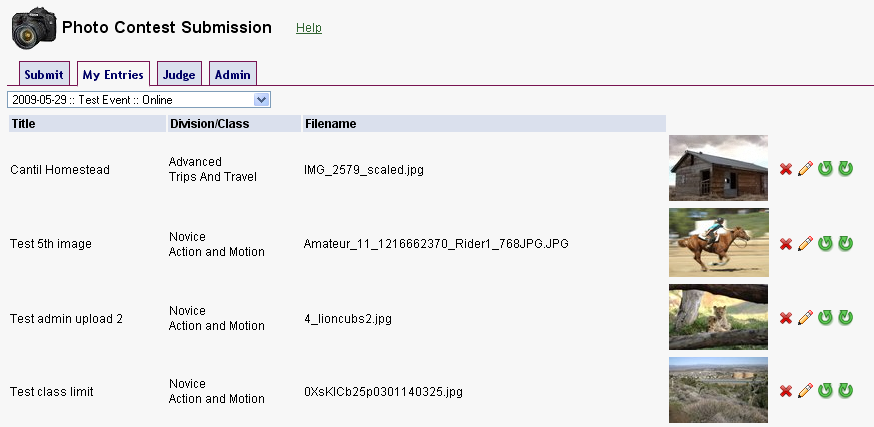Delete the Test admin upload 2 entry
The height and width of the screenshot is (427, 874).
(x=786, y=318)
